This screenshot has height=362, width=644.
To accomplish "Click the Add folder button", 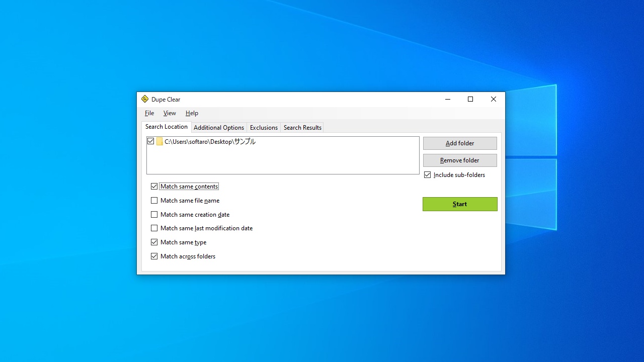I will pos(460,143).
